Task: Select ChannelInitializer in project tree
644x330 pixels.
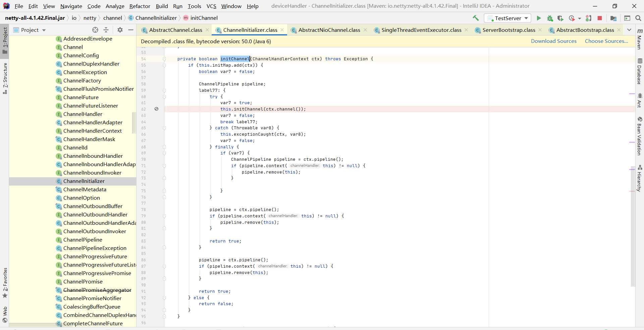Action: (84, 181)
